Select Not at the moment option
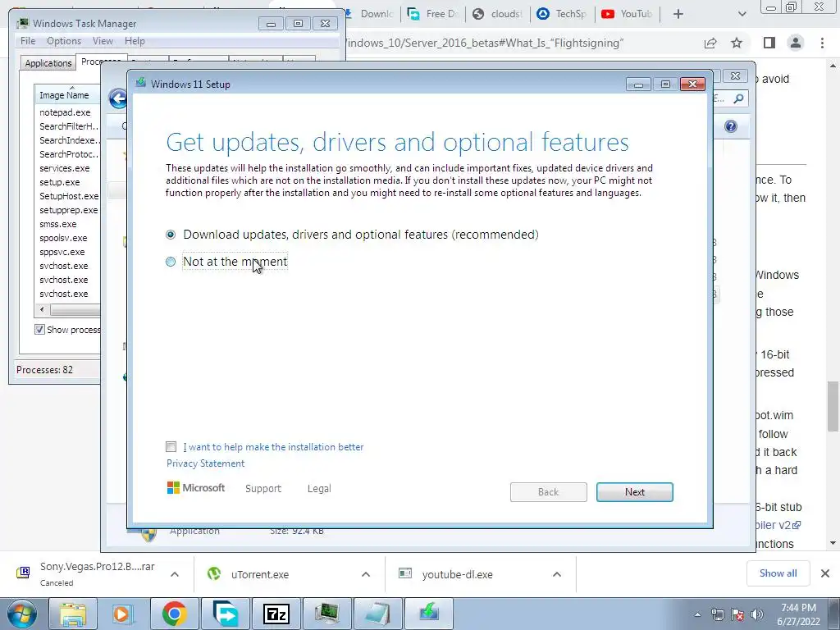The height and width of the screenshot is (630, 840). pyautogui.click(x=226, y=262)
